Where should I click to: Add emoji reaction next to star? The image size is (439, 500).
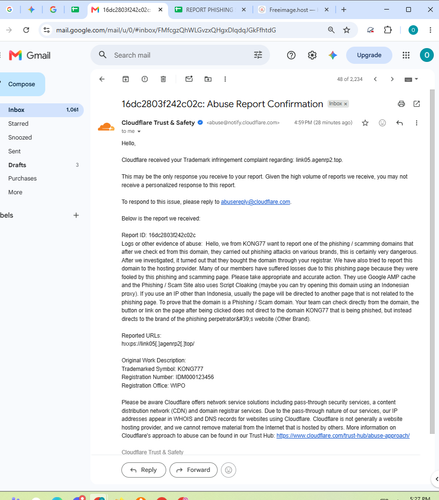[x=382, y=123]
